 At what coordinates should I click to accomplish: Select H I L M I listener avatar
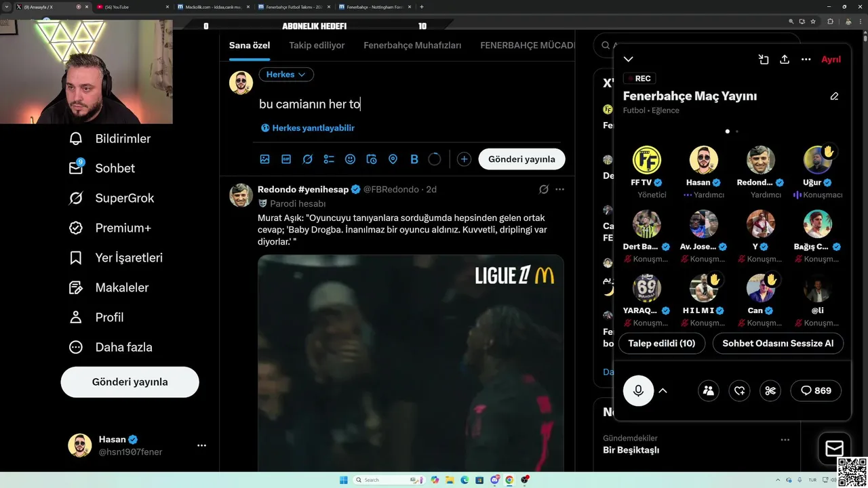tap(703, 288)
